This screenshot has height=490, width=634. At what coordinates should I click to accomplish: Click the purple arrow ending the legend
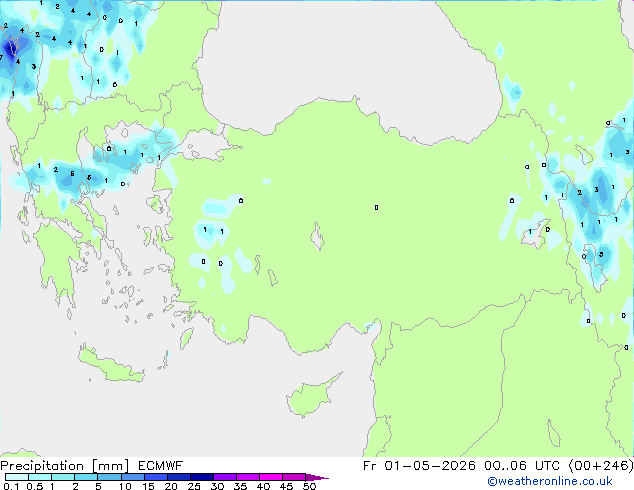point(317,477)
